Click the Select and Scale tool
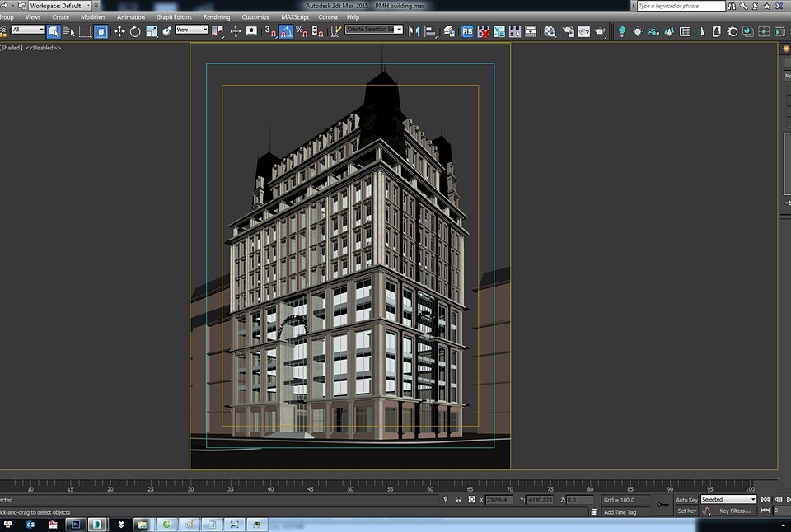Image resolution: width=791 pixels, height=532 pixels. click(x=152, y=31)
